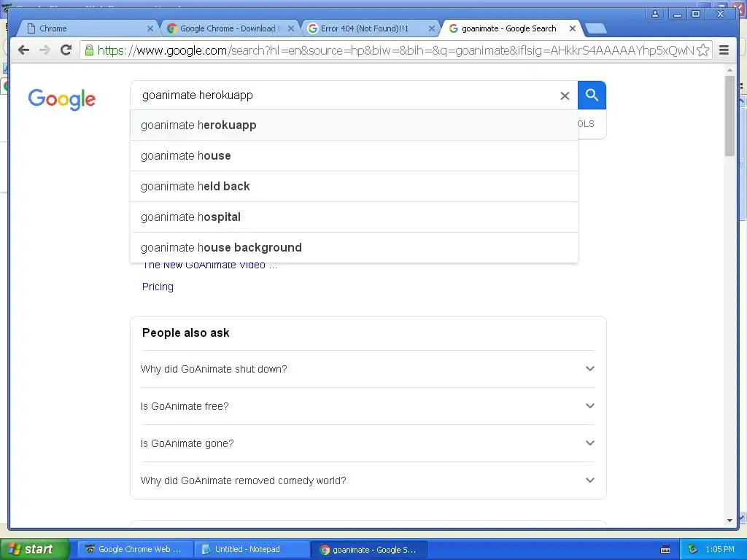Screen dimensions: 747x560
Task: Click the system tray clock 1:05 PM
Action: (720, 549)
